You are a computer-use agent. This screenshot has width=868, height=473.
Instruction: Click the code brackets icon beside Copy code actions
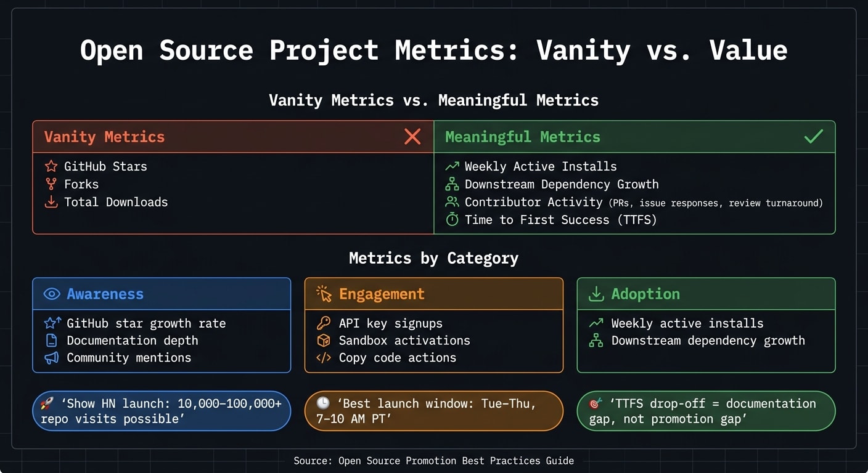(324, 358)
